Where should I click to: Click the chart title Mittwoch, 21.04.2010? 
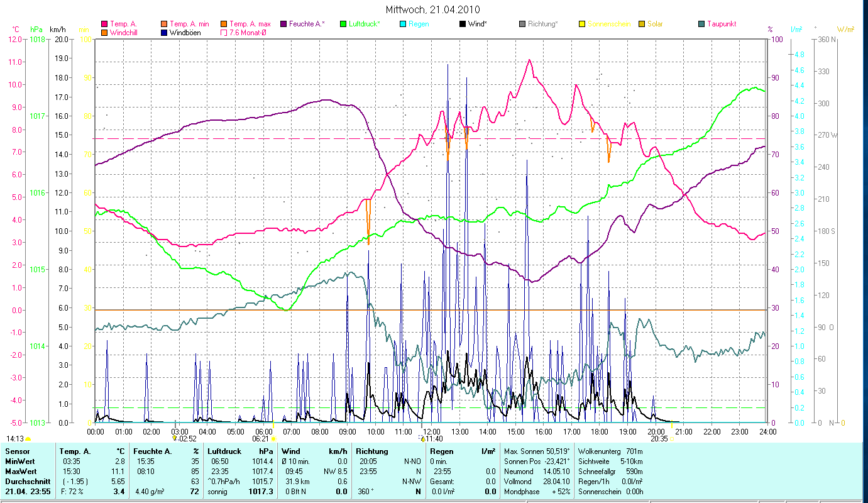(432, 10)
